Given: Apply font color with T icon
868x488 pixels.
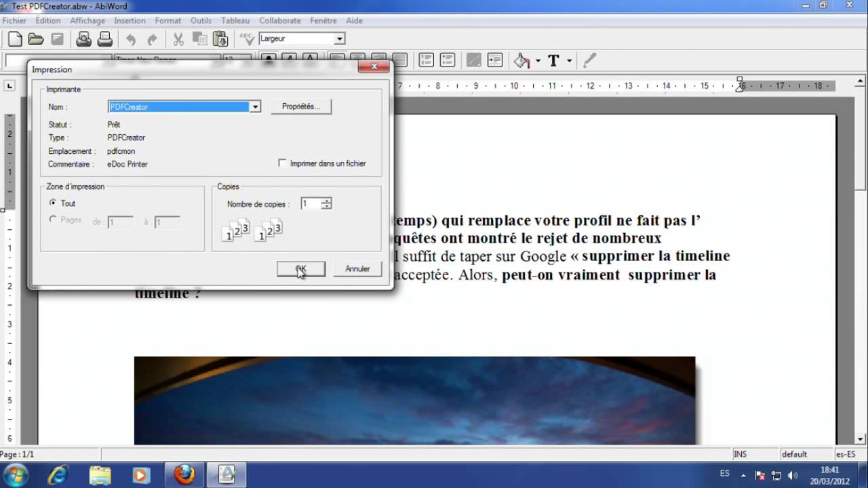Looking at the screenshot, I should pos(553,60).
